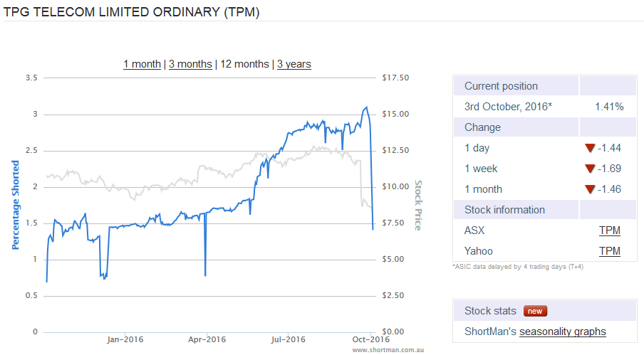Click the blue line's sharp dip at Apr-2016
The height and width of the screenshot is (355, 644).
[x=205, y=275]
